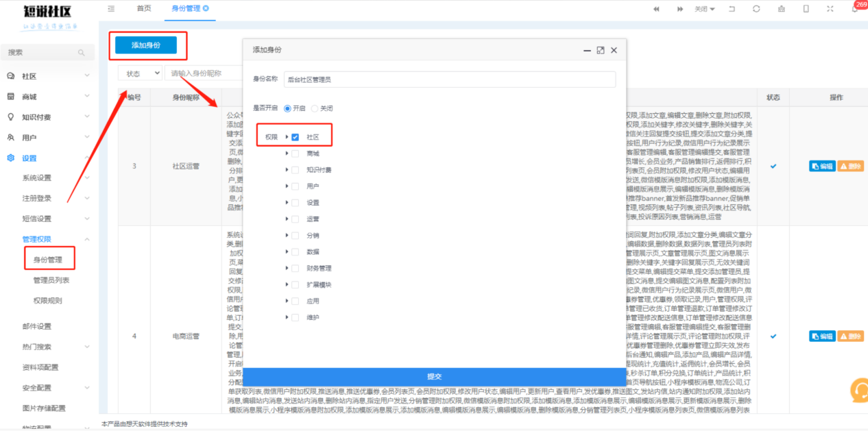The image size is (868, 431).
Task: Expand the 扩展模块 permission tree node
Action: (x=287, y=284)
